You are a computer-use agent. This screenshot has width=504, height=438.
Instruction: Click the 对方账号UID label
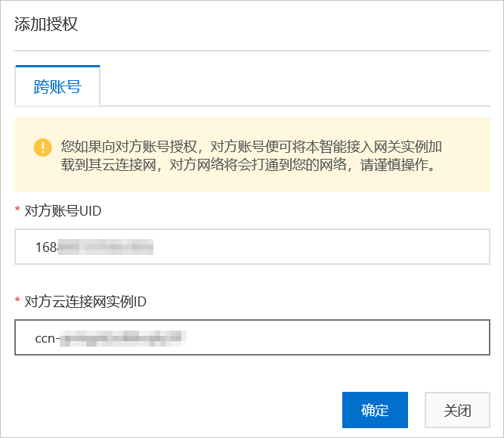coord(63,211)
